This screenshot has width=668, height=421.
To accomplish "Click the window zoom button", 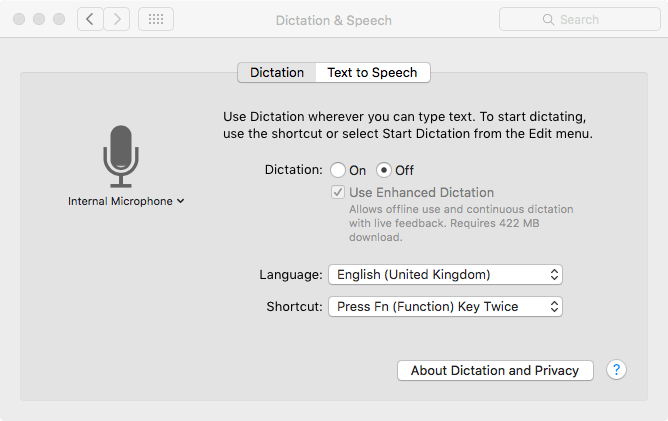I will point(59,19).
